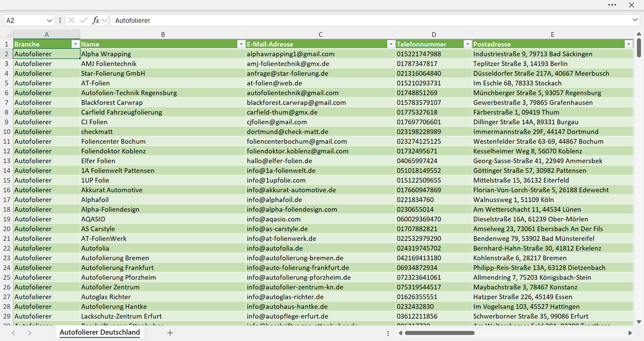Close the spreadsheet viewer window
Image resolution: width=644 pixels, height=341 pixels.
(632, 5)
